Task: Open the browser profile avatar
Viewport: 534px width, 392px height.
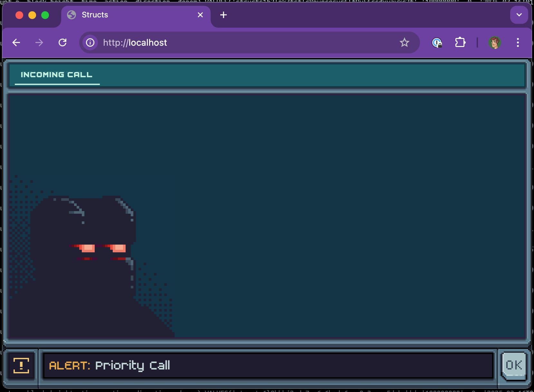Action: click(x=494, y=42)
